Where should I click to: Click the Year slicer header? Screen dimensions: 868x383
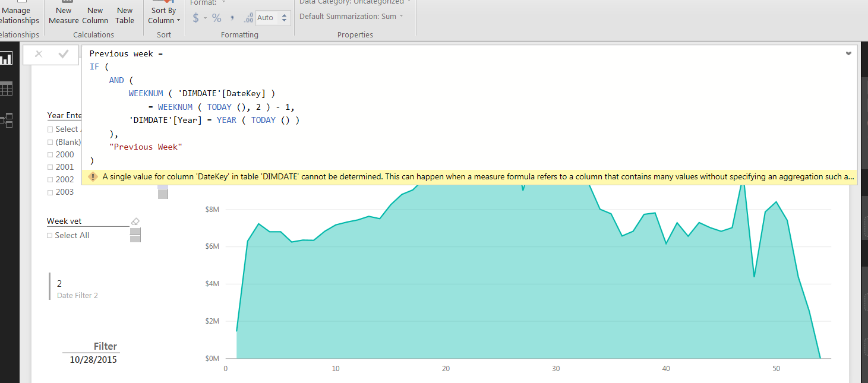[x=64, y=115]
